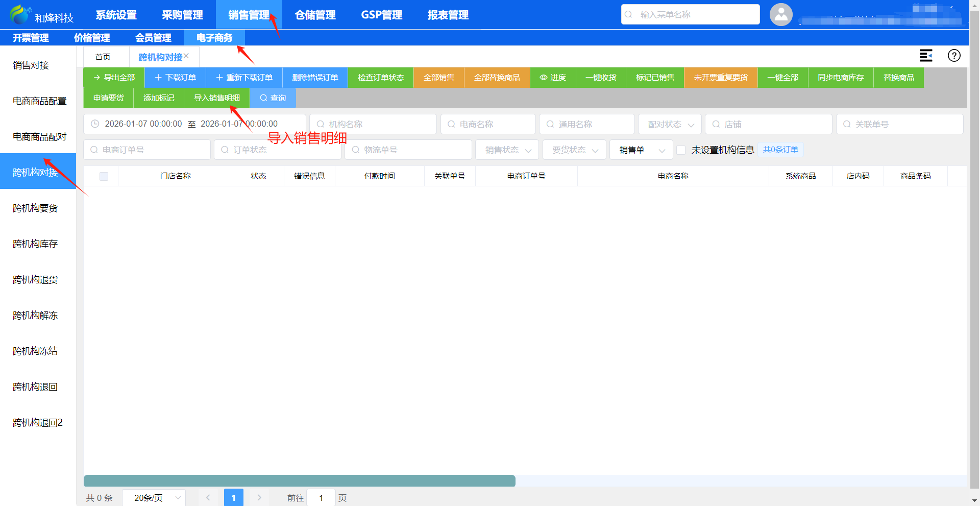The image size is (980, 506).
Task: Tick the 未设置机构信息 checkbox
Action: pyautogui.click(x=681, y=150)
